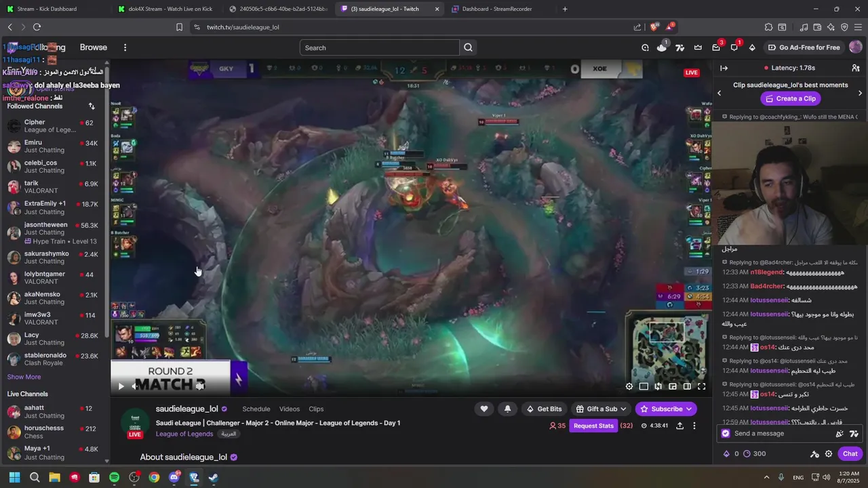Collapse the chat panel with arrow icon
This screenshot has width=868, height=488.
coord(724,68)
